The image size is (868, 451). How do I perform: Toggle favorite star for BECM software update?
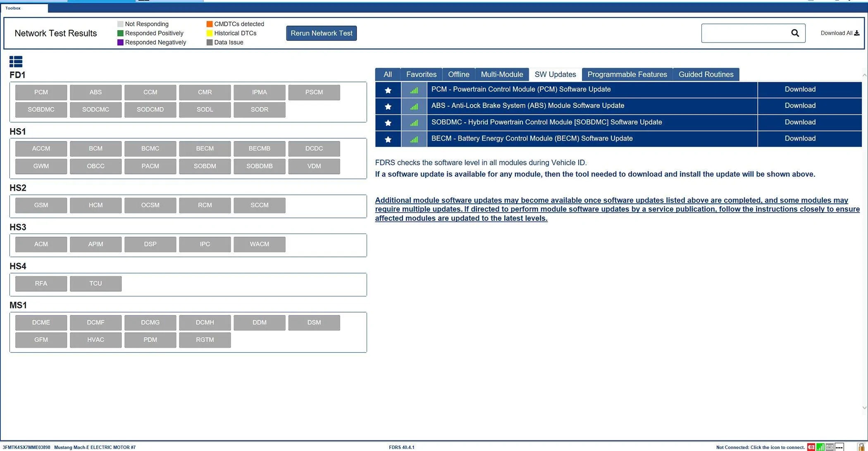388,139
